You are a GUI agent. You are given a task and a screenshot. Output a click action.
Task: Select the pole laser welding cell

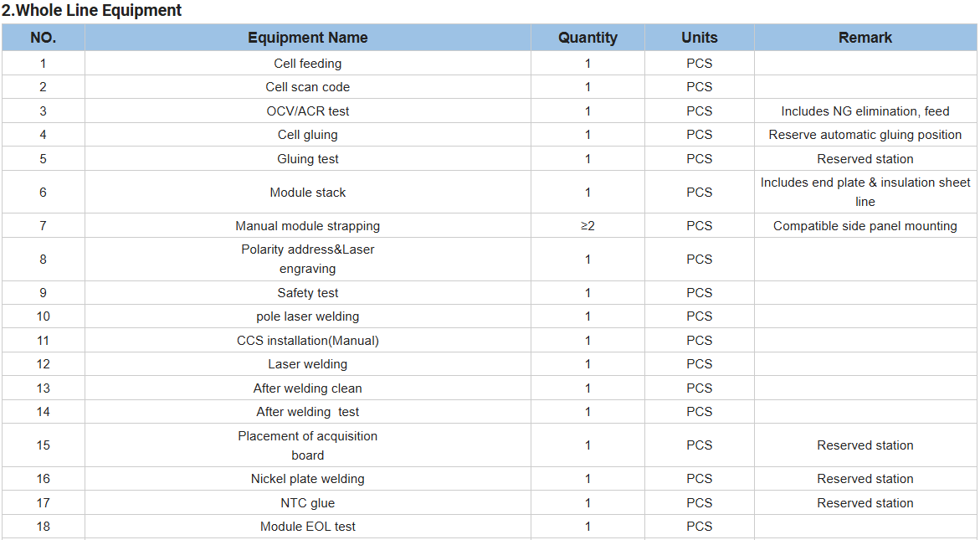(307, 316)
